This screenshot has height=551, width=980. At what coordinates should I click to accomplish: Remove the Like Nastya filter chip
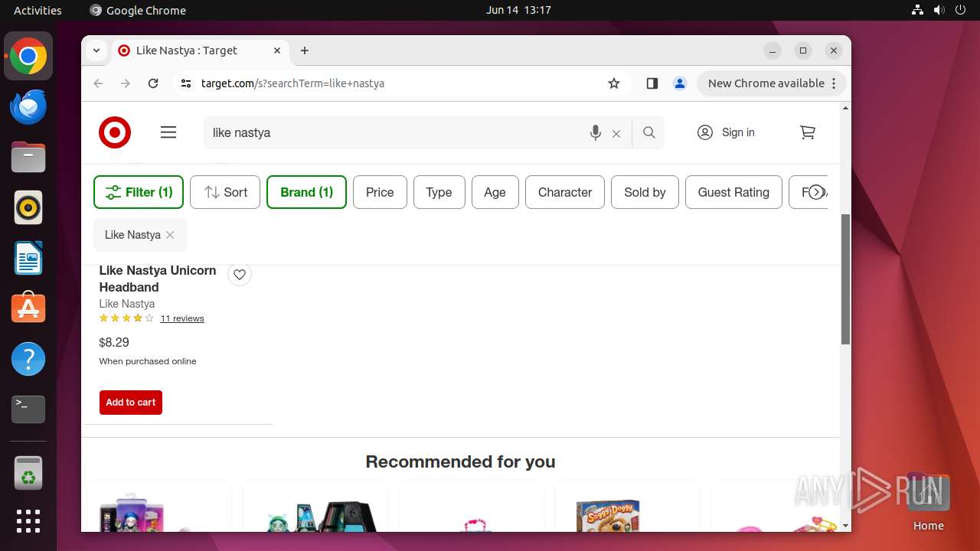170,235
